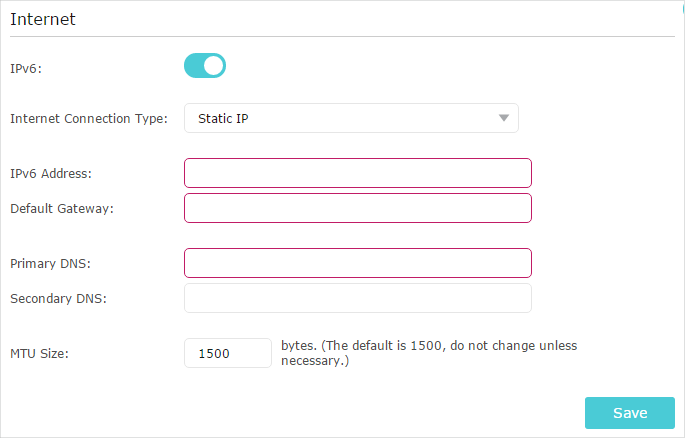685x438 pixels.
Task: Click the Primary DNS label
Action: (50, 263)
